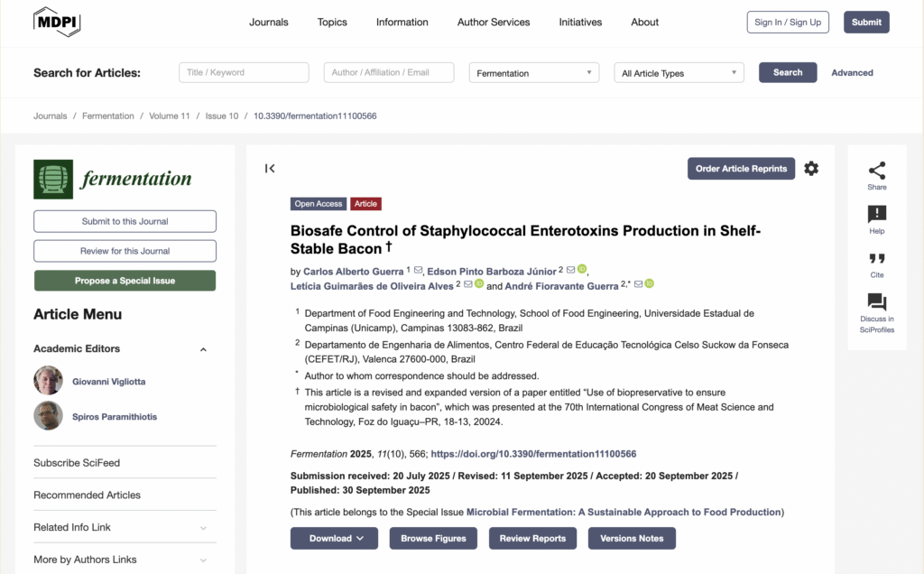Click Giovanni Vigliotta's profile photo

[x=49, y=381]
